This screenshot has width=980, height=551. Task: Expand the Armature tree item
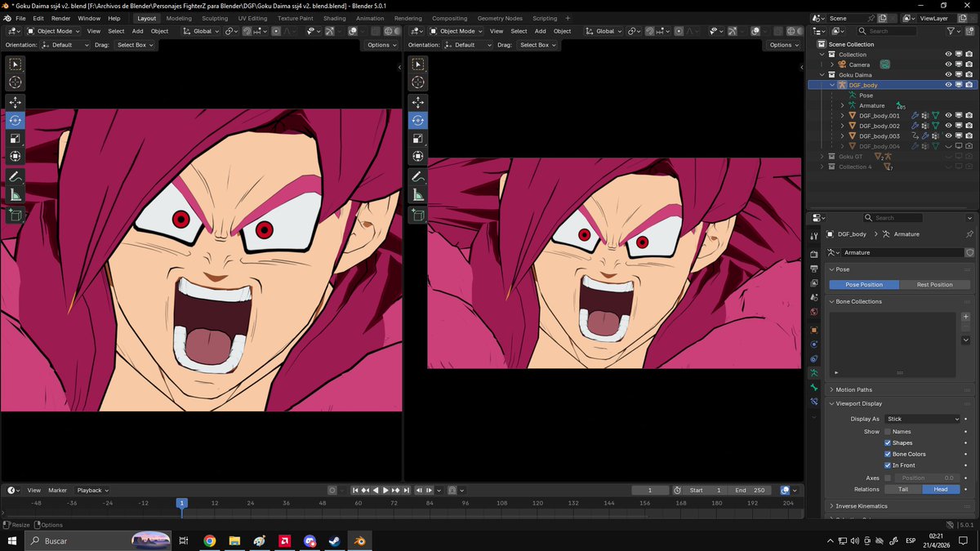(842, 105)
